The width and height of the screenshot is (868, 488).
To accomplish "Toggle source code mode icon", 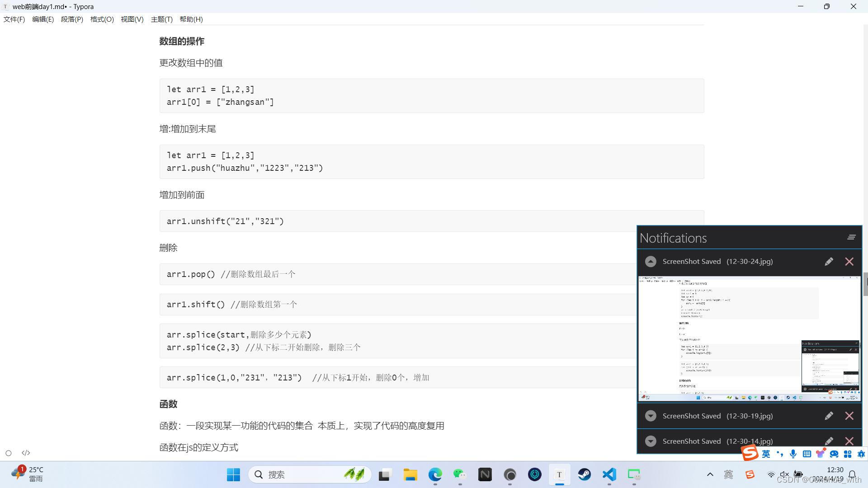I will [x=26, y=453].
